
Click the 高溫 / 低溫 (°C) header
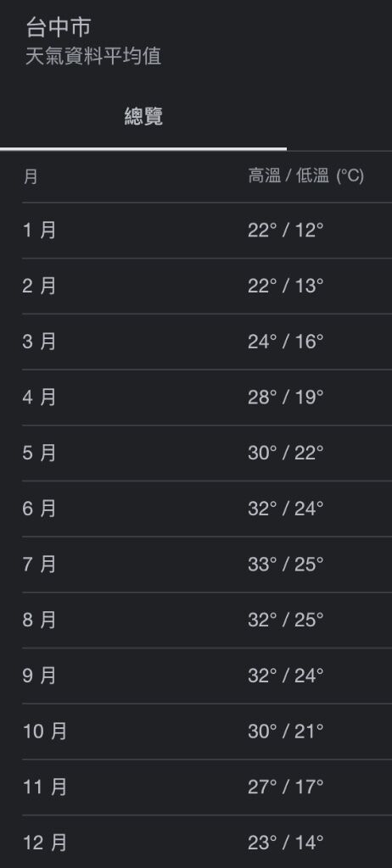[306, 176]
